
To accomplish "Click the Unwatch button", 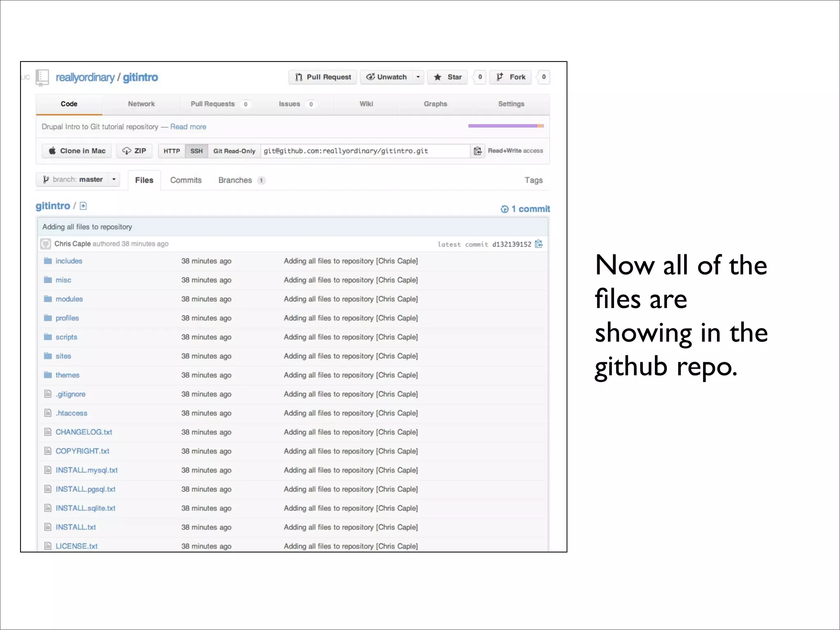I will (386, 77).
